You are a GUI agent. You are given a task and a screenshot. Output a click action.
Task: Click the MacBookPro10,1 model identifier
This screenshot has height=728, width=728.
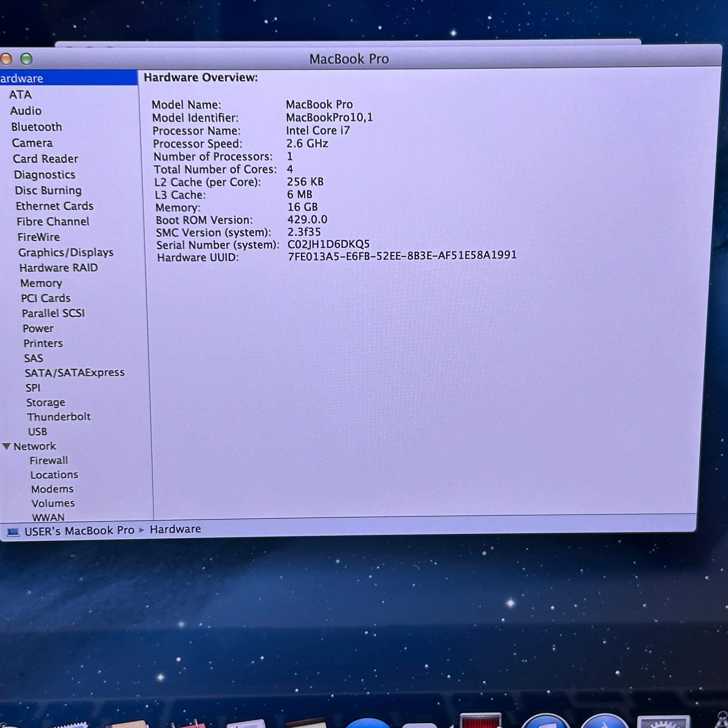click(329, 117)
